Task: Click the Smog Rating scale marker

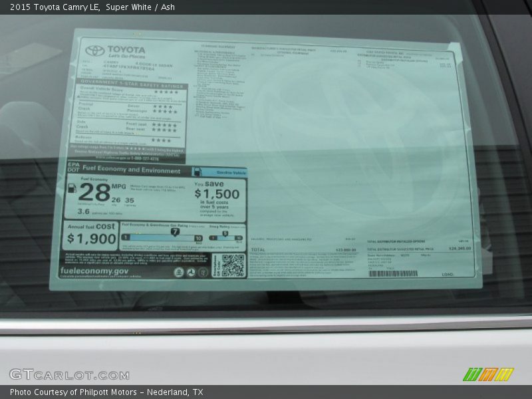Action: pyautogui.click(x=225, y=234)
